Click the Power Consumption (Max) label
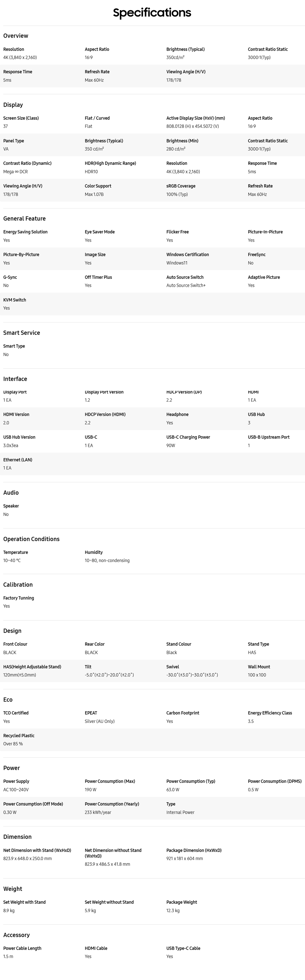 coord(110,781)
